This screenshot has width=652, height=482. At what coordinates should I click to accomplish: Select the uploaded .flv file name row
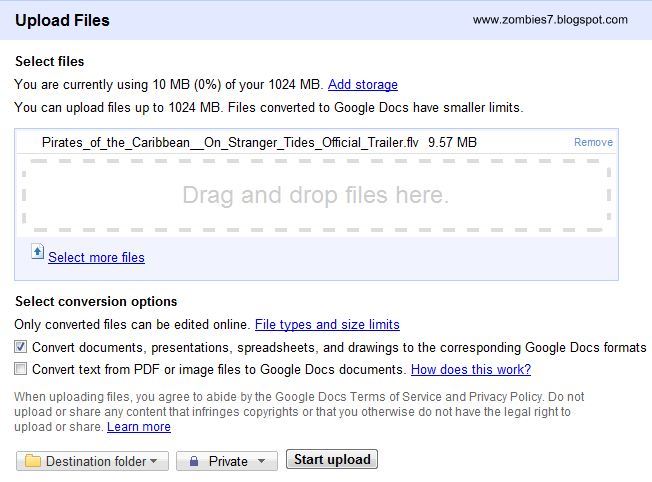pyautogui.click(x=316, y=142)
